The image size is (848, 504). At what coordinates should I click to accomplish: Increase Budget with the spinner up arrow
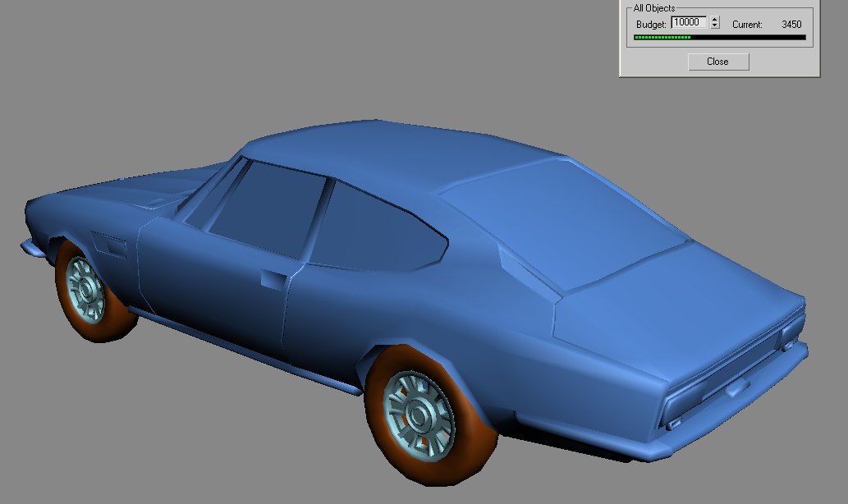(x=715, y=20)
